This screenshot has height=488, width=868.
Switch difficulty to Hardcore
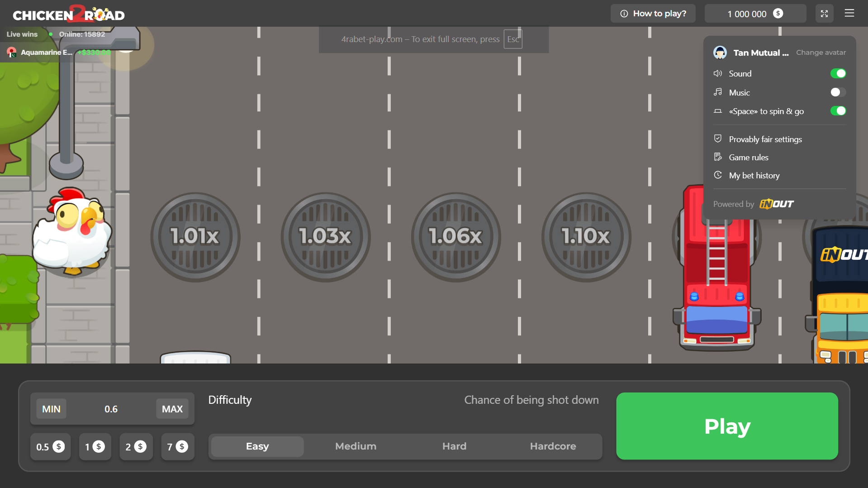[553, 446]
